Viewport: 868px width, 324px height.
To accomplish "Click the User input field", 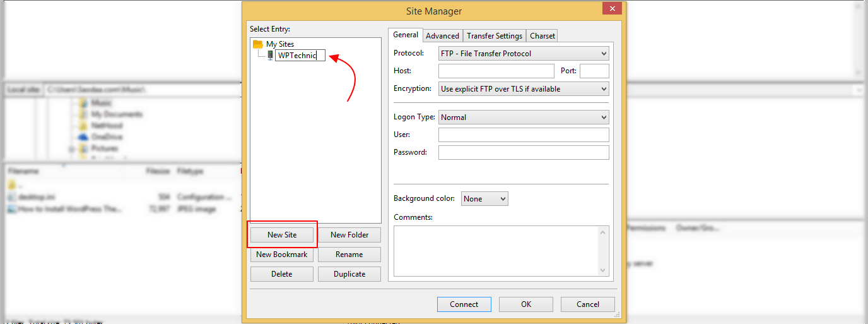I will click(524, 135).
